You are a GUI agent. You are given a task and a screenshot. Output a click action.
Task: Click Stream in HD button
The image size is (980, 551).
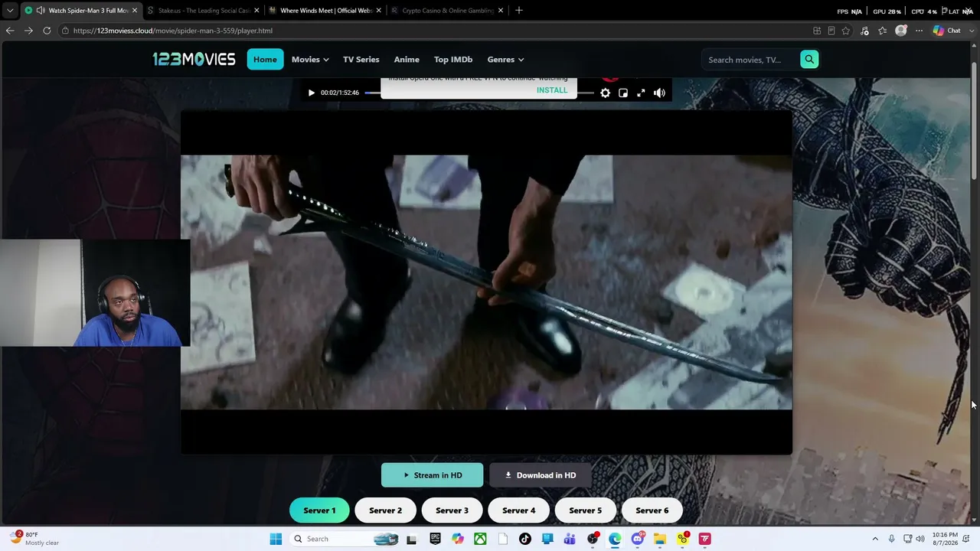[433, 475]
